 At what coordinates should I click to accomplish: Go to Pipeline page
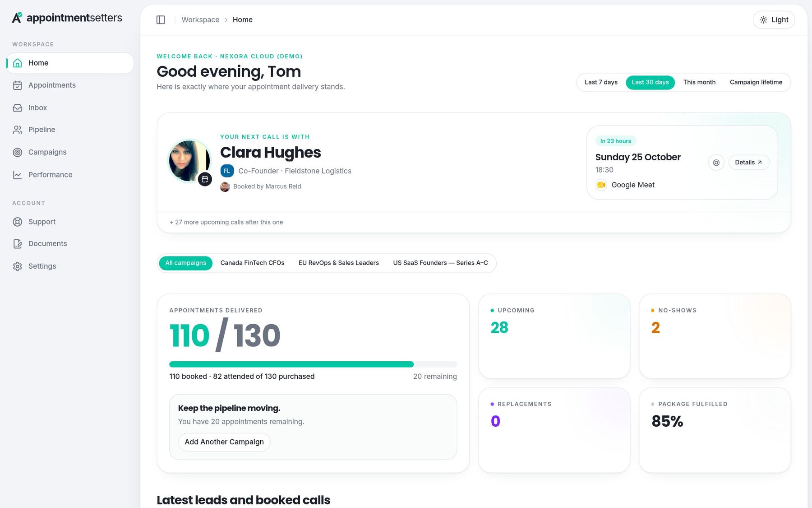tap(70, 130)
